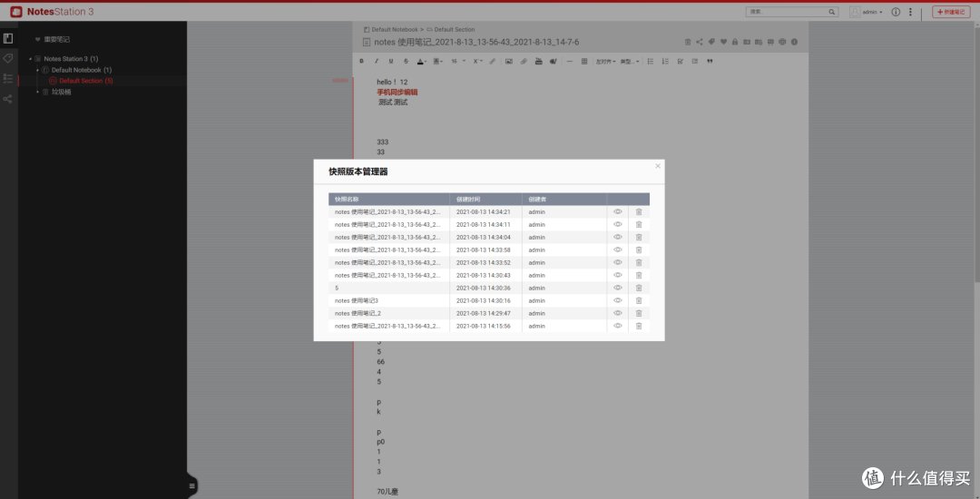Insert an image into the note
This screenshot has height=499, width=980.
point(509,61)
